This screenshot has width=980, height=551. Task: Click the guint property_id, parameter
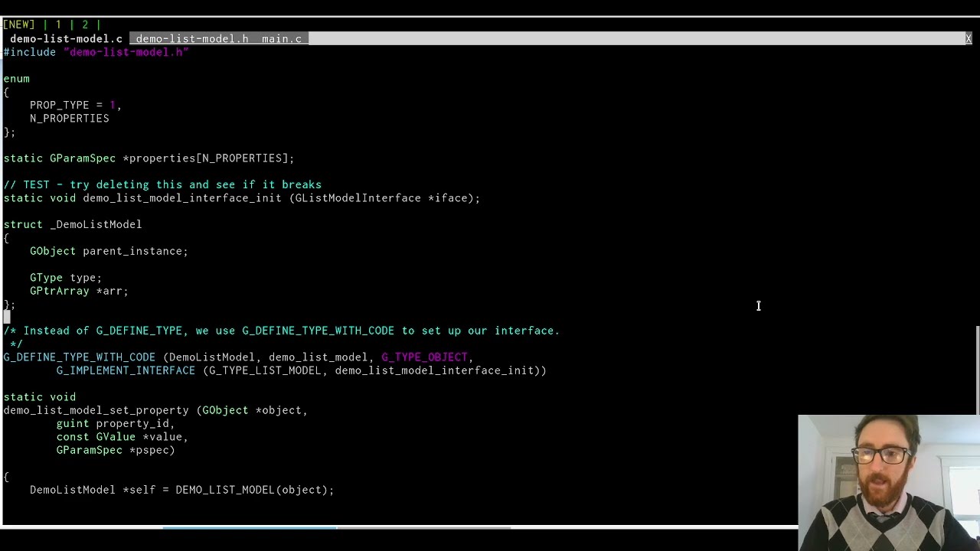116,423
